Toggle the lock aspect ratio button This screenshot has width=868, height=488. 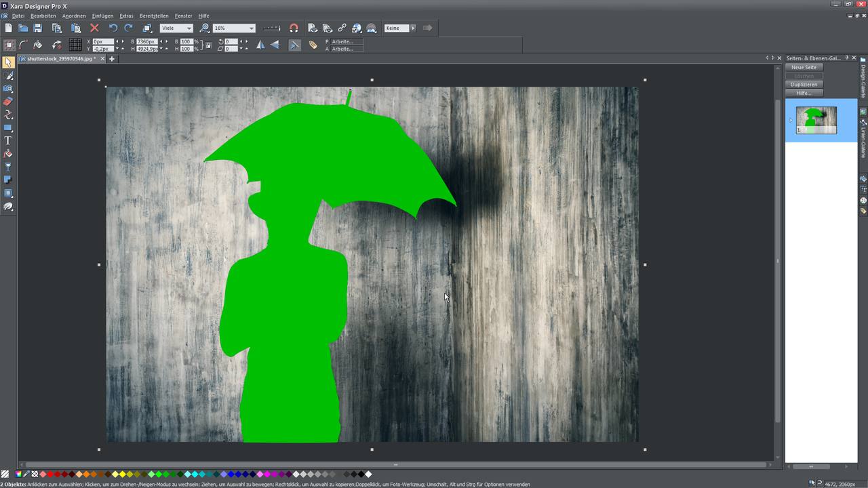point(208,45)
